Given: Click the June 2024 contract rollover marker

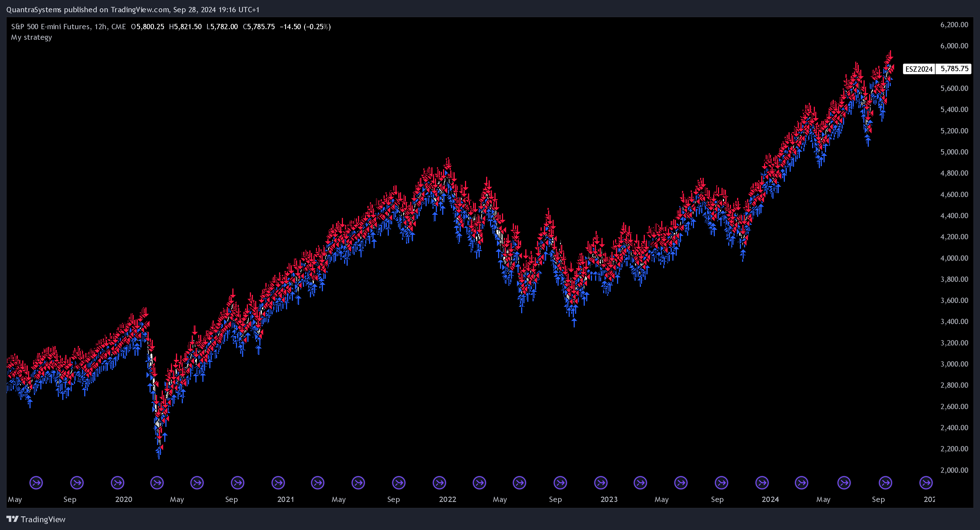Looking at the screenshot, I should pos(844,483).
